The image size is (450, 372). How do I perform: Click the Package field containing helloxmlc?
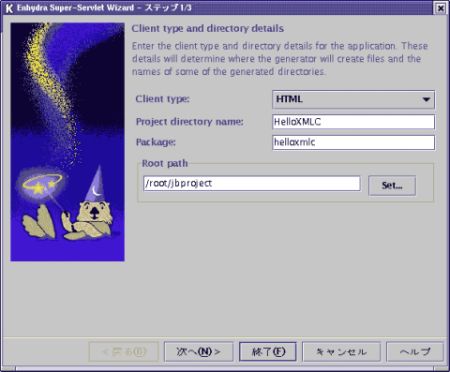353,143
